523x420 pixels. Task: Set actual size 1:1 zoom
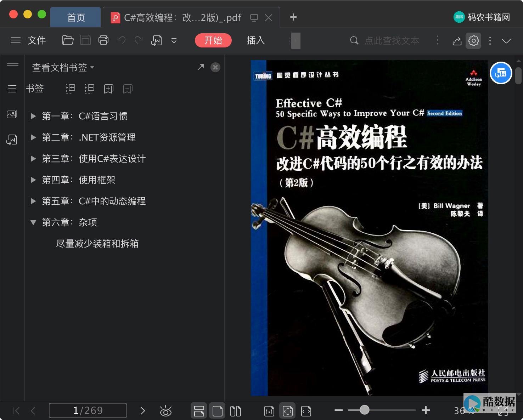click(x=269, y=411)
